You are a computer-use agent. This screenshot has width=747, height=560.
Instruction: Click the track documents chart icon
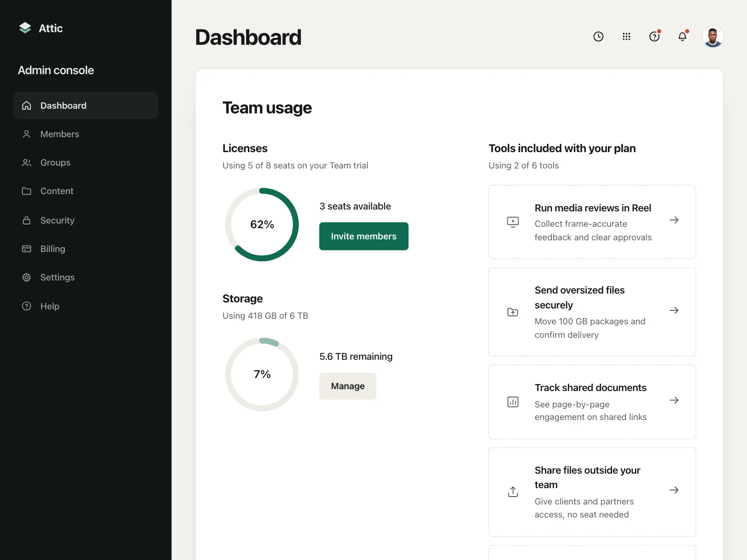(513, 402)
